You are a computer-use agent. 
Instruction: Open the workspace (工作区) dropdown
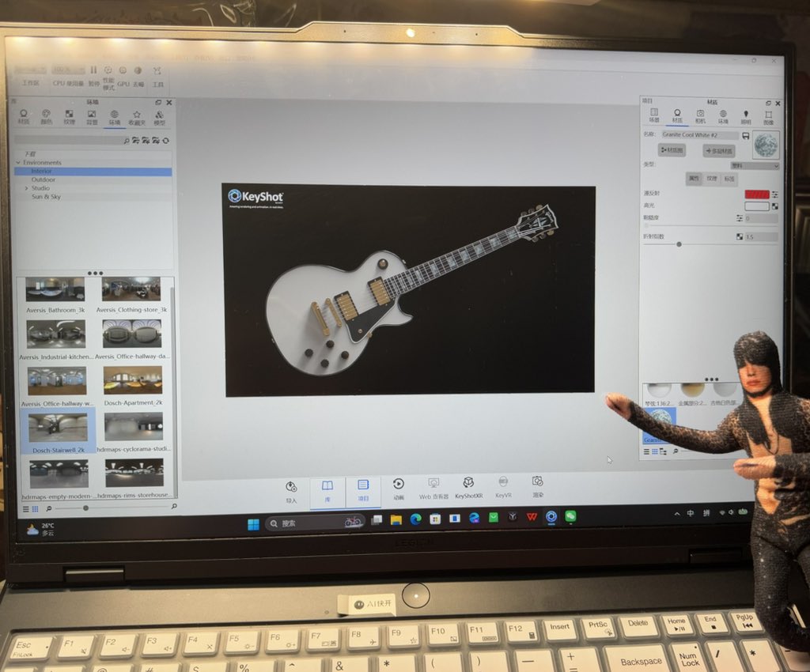pyautogui.click(x=30, y=70)
